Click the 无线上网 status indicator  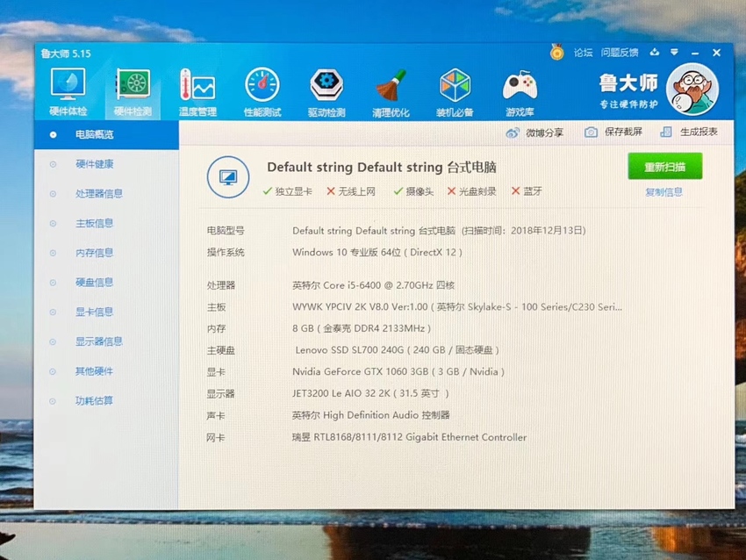pyautogui.click(x=351, y=191)
